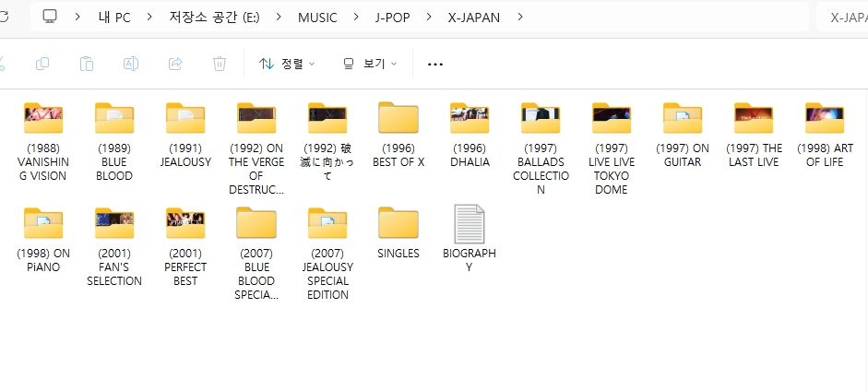868x391 pixels.
Task: Expand chevron after J-POP breadcrumb
Action: (429, 18)
